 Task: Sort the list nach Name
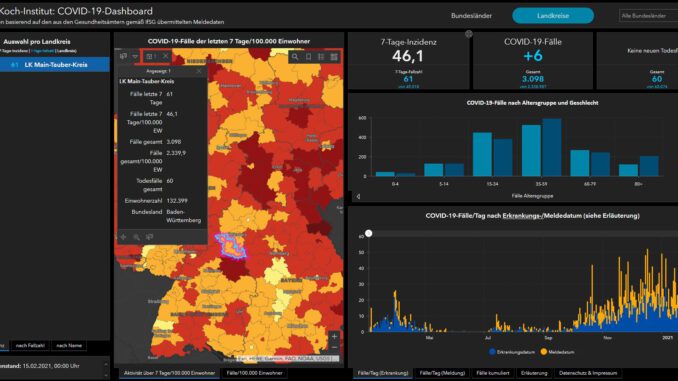[x=69, y=346]
